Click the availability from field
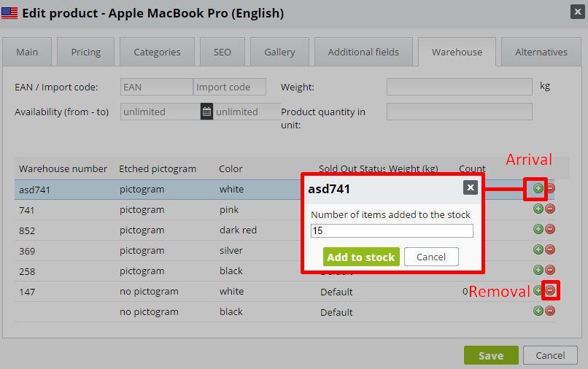Image resolution: width=588 pixels, height=369 pixels. coord(160,112)
